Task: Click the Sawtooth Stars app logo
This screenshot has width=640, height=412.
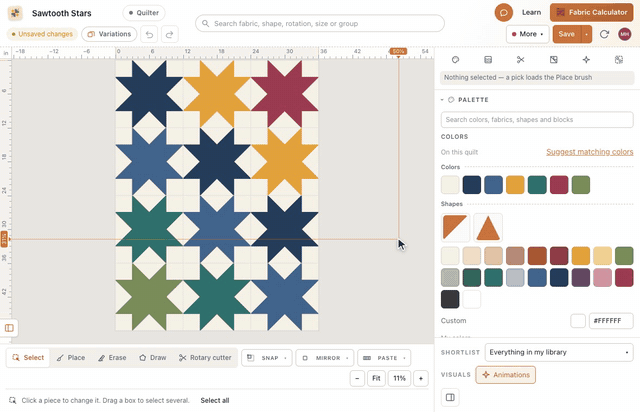Action: pyautogui.click(x=16, y=13)
